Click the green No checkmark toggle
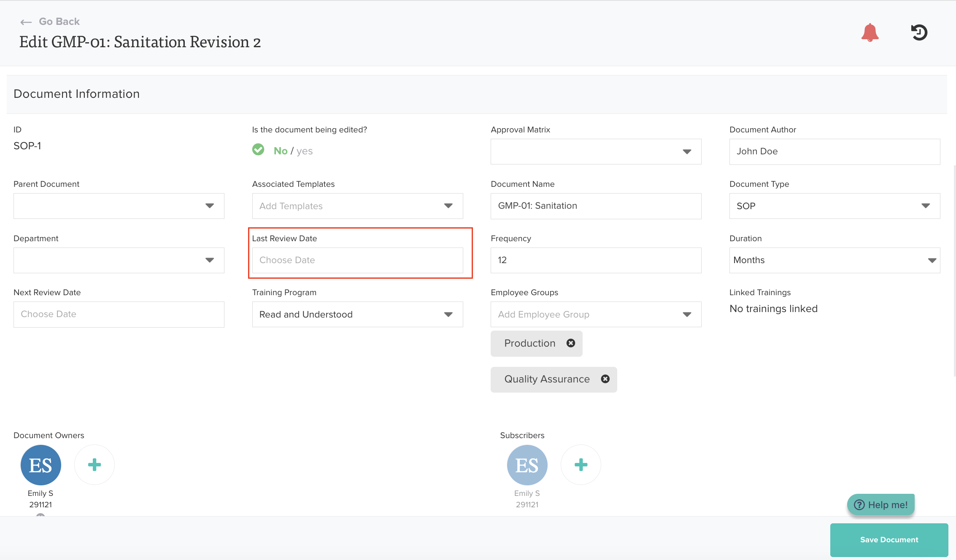This screenshot has height=560, width=956. pyautogui.click(x=258, y=150)
